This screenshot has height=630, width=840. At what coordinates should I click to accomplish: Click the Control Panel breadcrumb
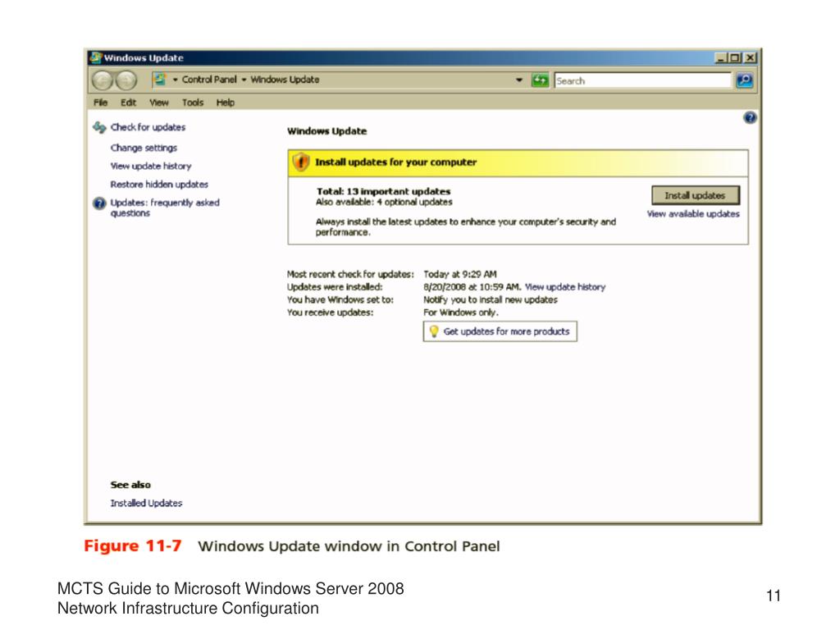point(209,80)
